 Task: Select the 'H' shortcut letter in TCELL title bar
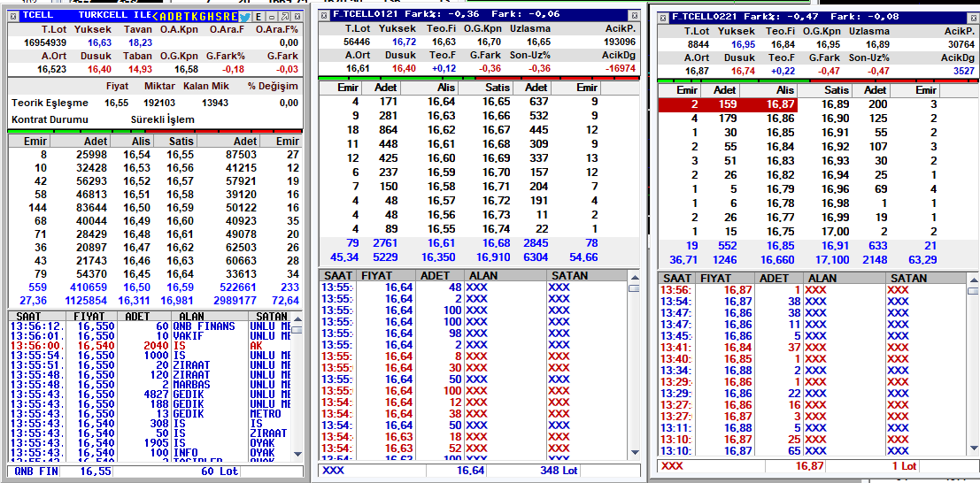click(211, 17)
